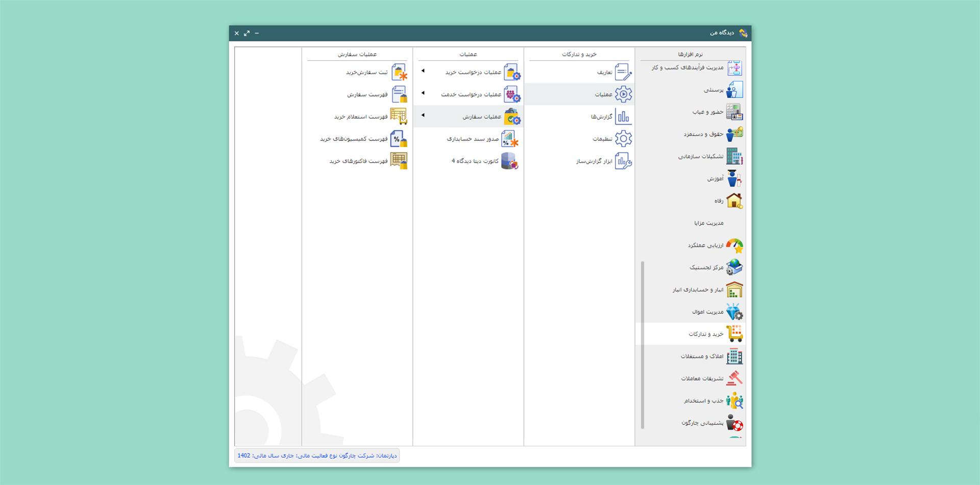Expand عملیات درخواست خرید submenu arrow
980x485 pixels.
pyautogui.click(x=423, y=71)
